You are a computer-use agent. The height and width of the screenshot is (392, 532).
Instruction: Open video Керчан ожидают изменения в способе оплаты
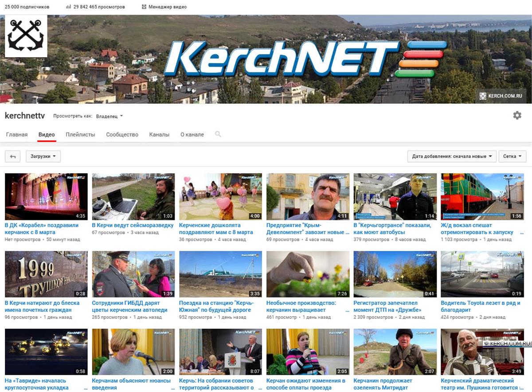tap(306, 384)
